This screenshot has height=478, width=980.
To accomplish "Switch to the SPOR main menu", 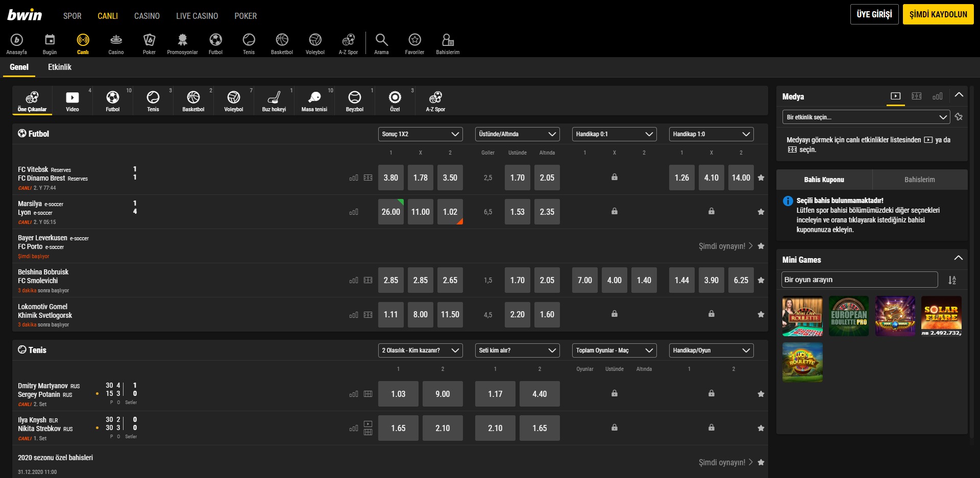I will (72, 16).
